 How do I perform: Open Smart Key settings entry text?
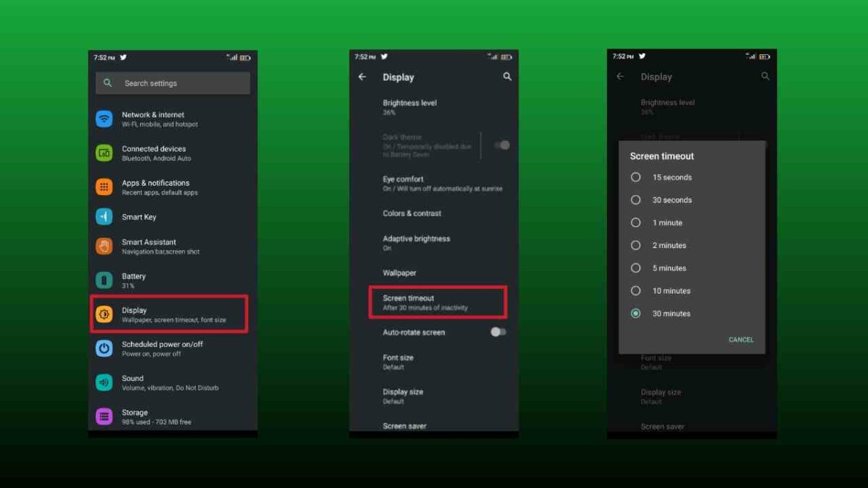click(x=139, y=217)
